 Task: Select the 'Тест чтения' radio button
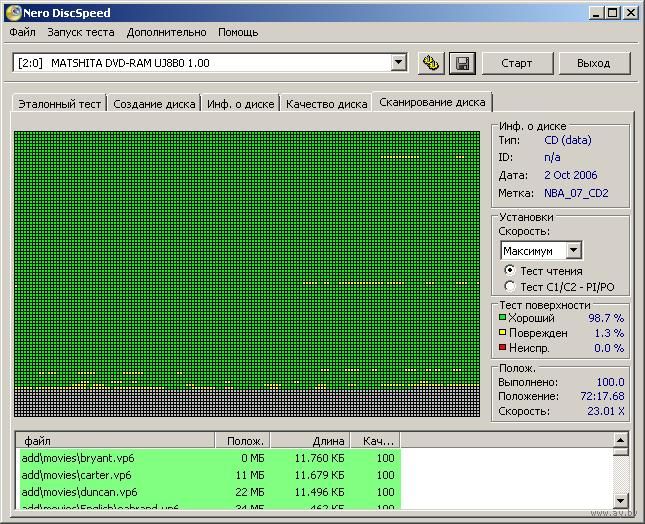(511, 270)
